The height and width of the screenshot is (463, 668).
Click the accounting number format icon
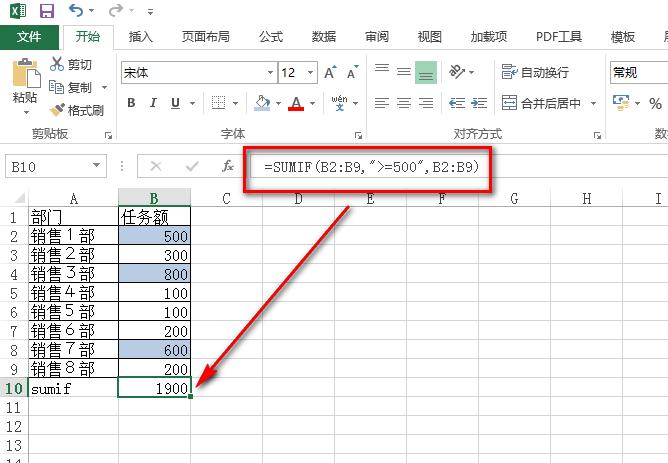(x=621, y=103)
